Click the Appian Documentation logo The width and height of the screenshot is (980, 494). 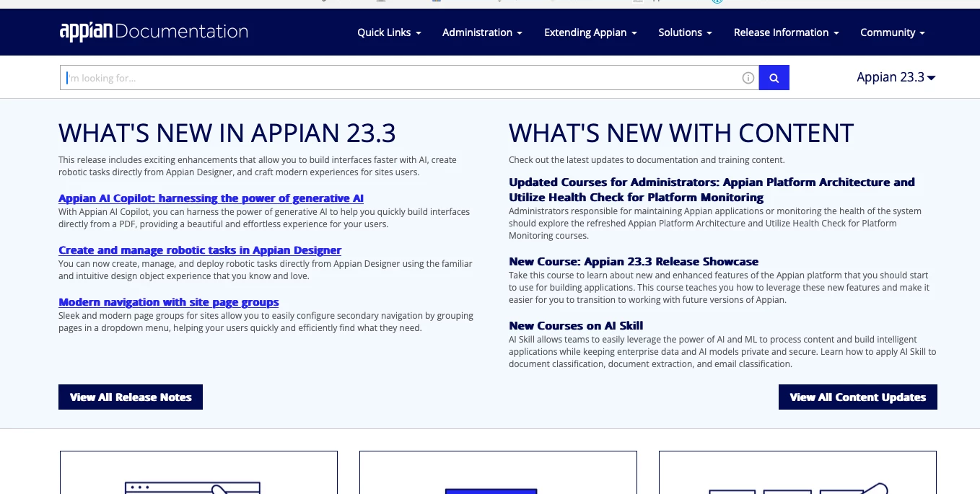pyautogui.click(x=154, y=32)
